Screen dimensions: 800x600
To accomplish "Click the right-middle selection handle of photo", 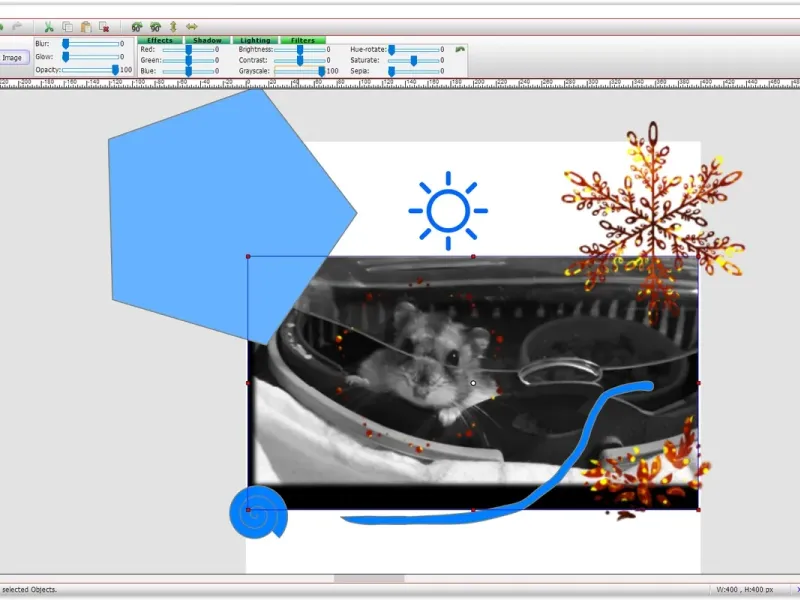I will pos(698,383).
